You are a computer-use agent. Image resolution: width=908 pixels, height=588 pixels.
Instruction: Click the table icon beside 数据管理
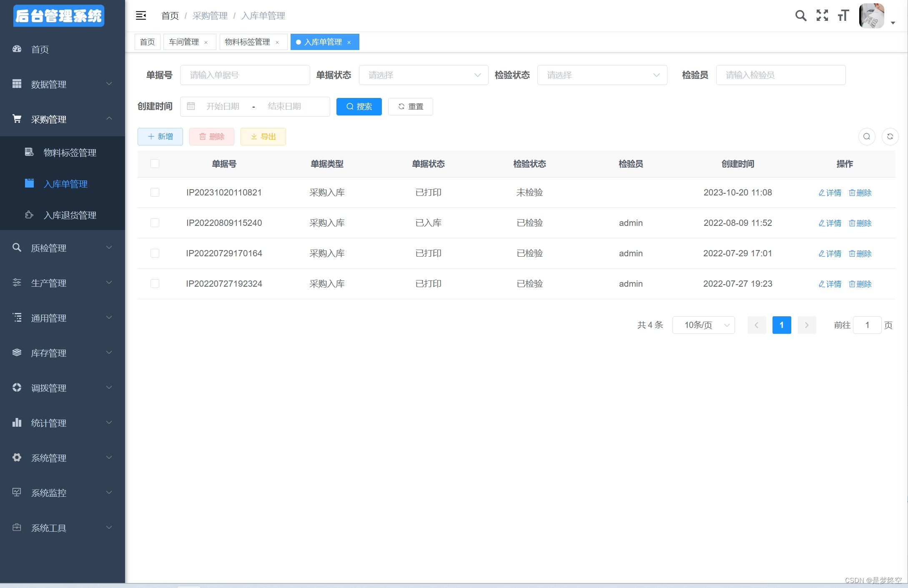tap(17, 84)
